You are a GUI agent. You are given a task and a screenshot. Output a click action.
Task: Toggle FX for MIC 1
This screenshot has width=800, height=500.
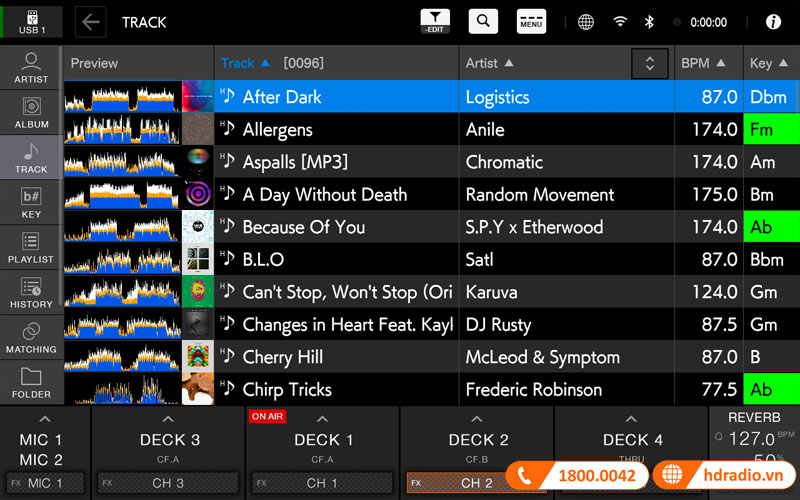point(45,483)
